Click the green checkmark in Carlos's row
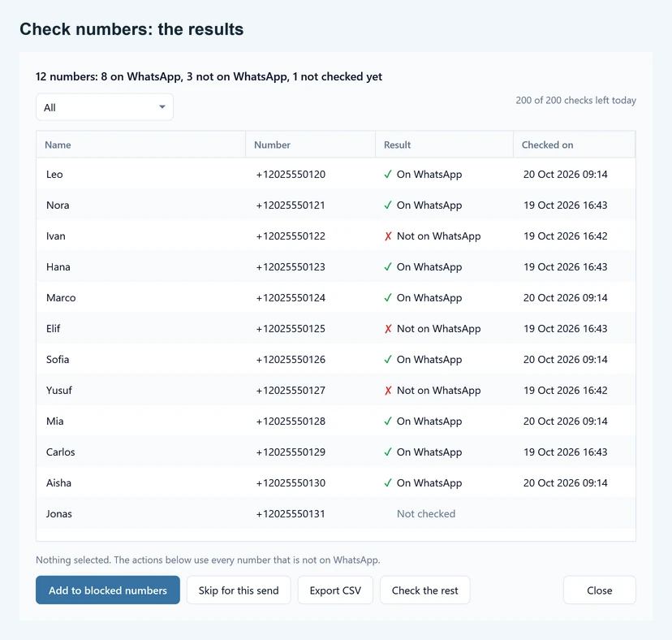Viewport: 672px width, 640px height. (x=388, y=452)
